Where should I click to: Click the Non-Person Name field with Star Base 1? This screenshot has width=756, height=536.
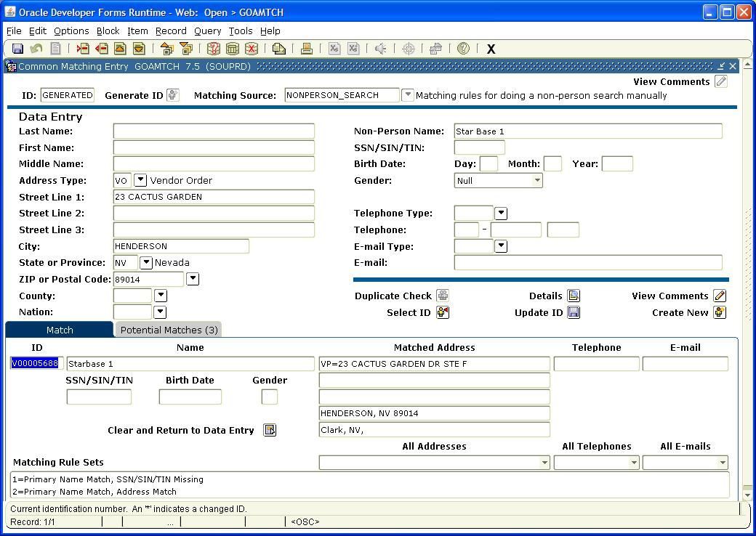click(588, 131)
